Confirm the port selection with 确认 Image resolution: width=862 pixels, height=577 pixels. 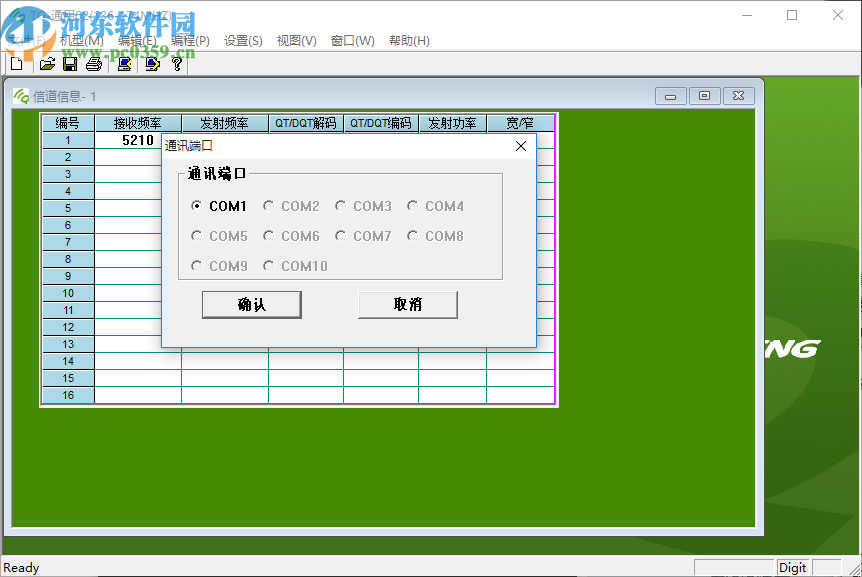(x=251, y=304)
